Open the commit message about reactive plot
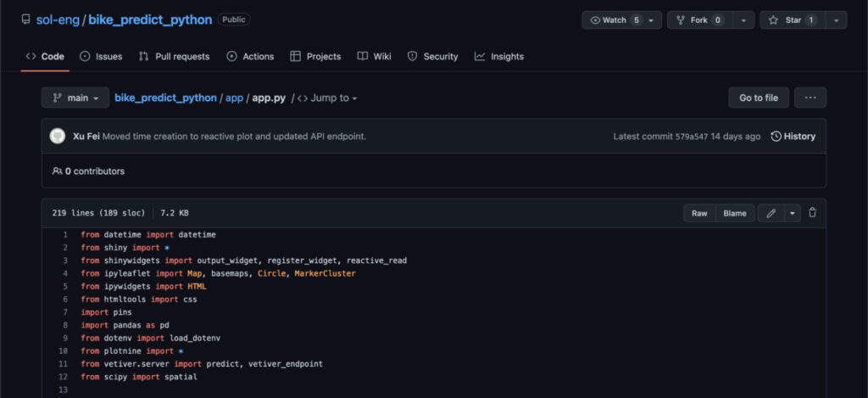This screenshot has width=868, height=398. click(234, 136)
